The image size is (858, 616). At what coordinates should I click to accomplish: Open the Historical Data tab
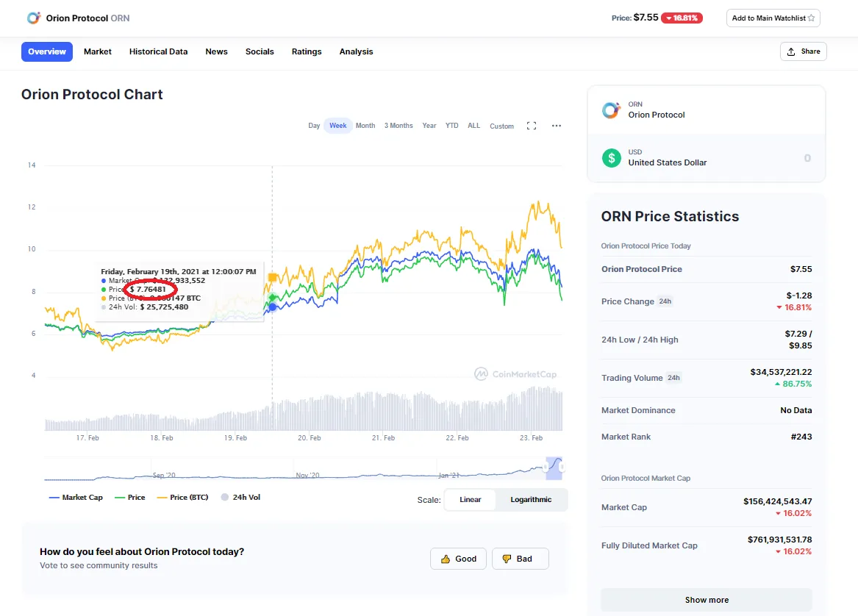[158, 51]
